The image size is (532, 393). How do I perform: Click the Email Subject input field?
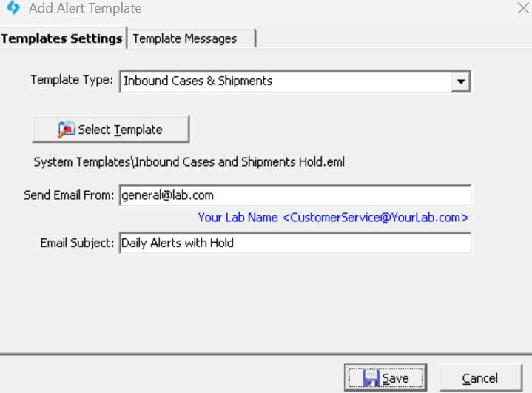pyautogui.click(x=294, y=243)
